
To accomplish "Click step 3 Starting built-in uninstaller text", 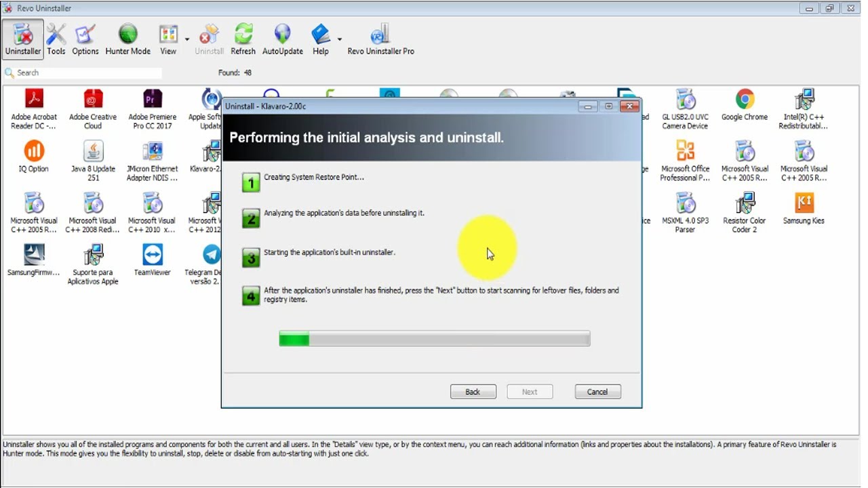I will coord(330,252).
